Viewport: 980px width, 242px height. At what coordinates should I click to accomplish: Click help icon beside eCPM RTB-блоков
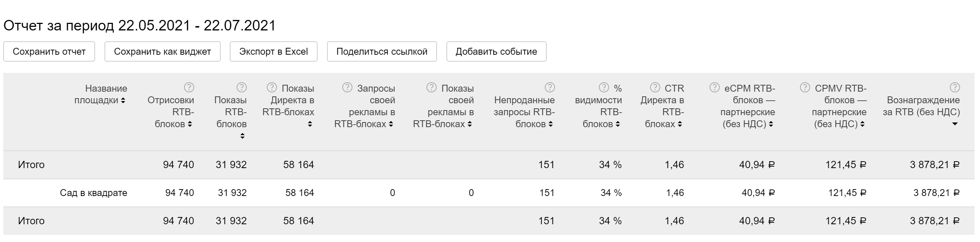[714, 88]
